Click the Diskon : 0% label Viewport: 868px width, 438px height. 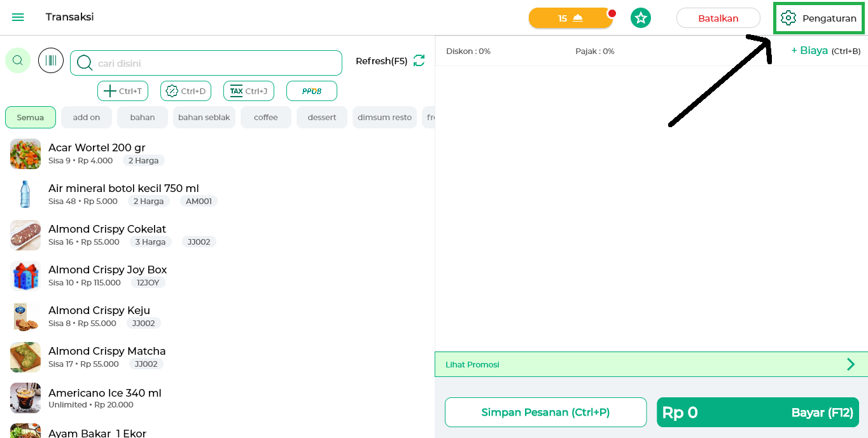pyautogui.click(x=468, y=51)
